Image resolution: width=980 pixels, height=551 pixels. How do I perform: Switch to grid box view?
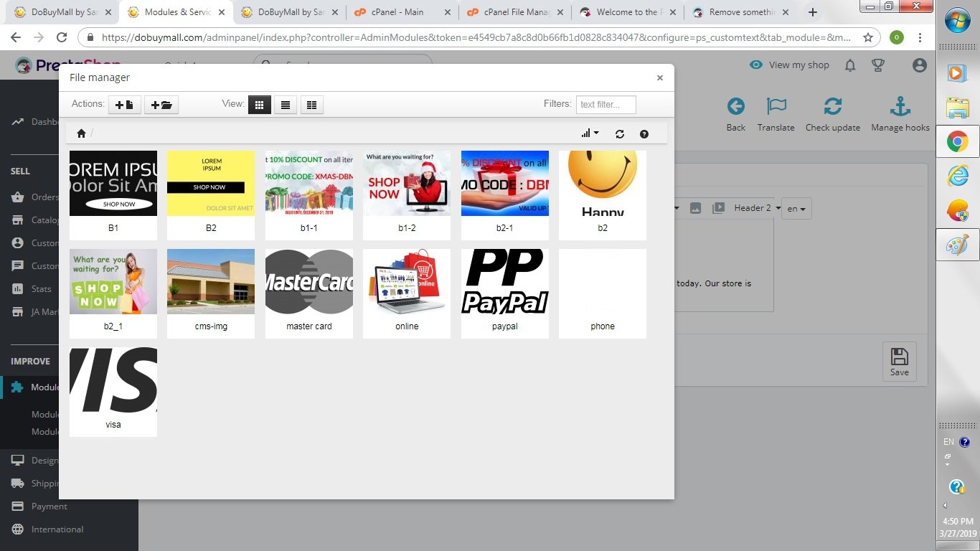tap(259, 105)
